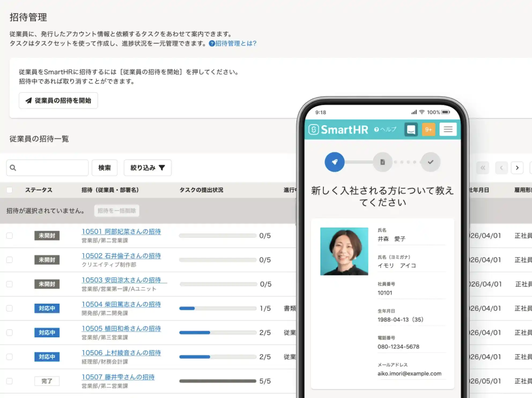Toggle the select-all checkbox in table header
532x398 pixels.
tap(9, 190)
